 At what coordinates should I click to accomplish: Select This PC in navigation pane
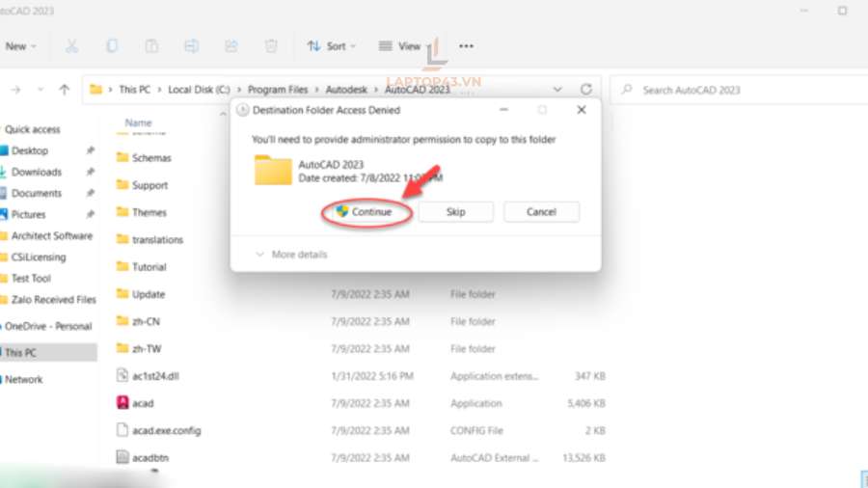49,352
